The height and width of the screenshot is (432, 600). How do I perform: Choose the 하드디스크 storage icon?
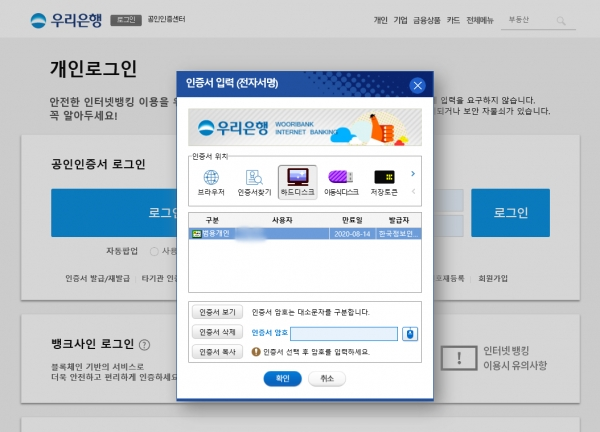pyautogui.click(x=297, y=182)
